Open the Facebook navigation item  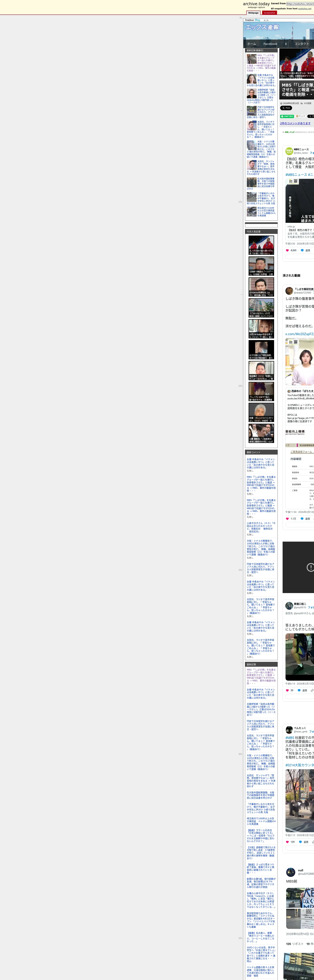click(270, 44)
